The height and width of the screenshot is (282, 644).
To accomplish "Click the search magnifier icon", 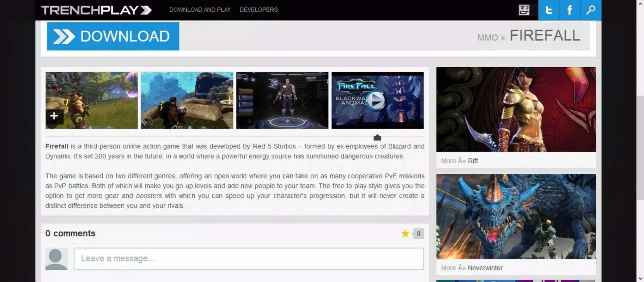I will 591,10.
